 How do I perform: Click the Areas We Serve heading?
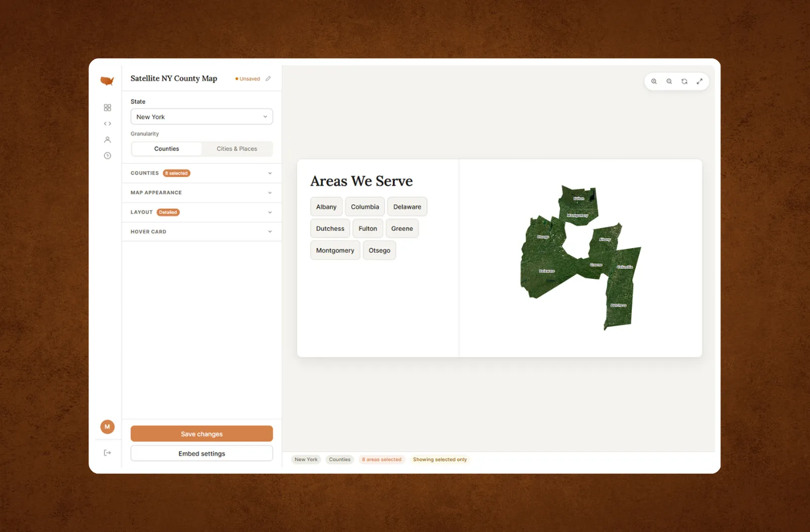pos(361,181)
